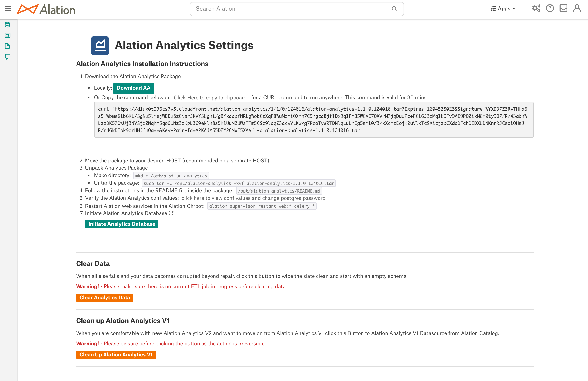Open the user profile icon
Viewport: 588px width, 381px height.
click(x=577, y=9)
